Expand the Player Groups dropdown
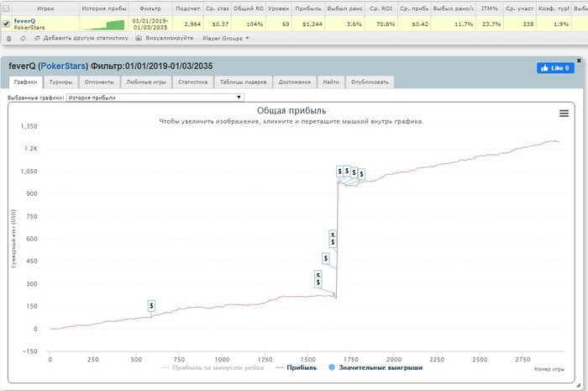 [226, 39]
